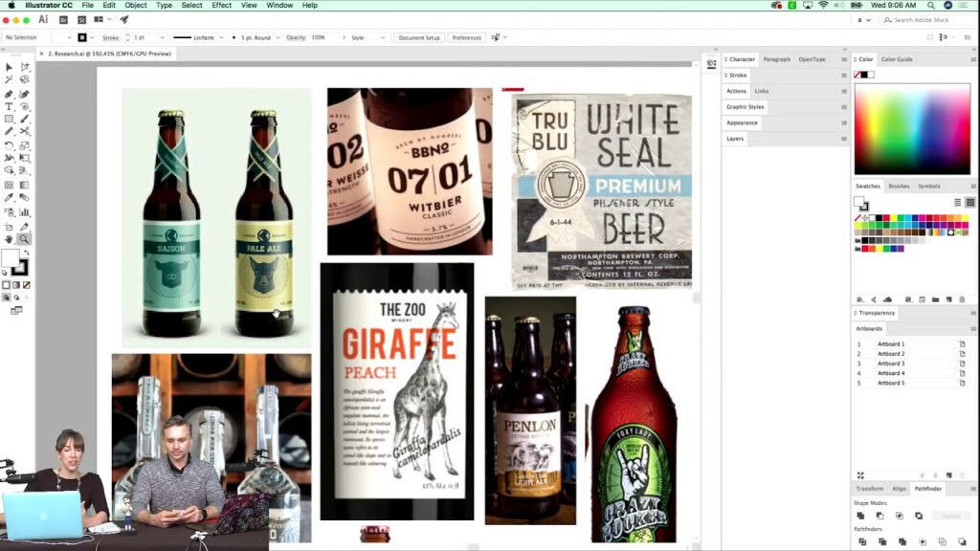Click the swap fill and stroke arrows
The width and height of the screenshot is (980, 551).
coord(26,253)
